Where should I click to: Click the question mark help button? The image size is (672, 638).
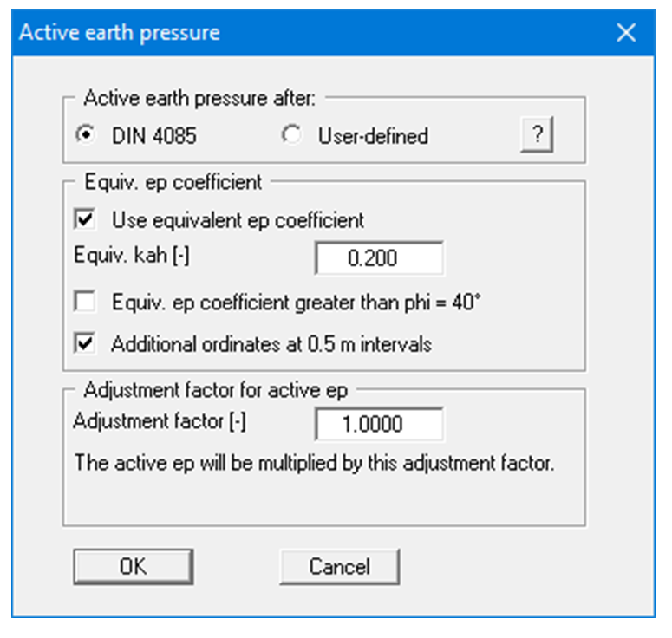(538, 136)
